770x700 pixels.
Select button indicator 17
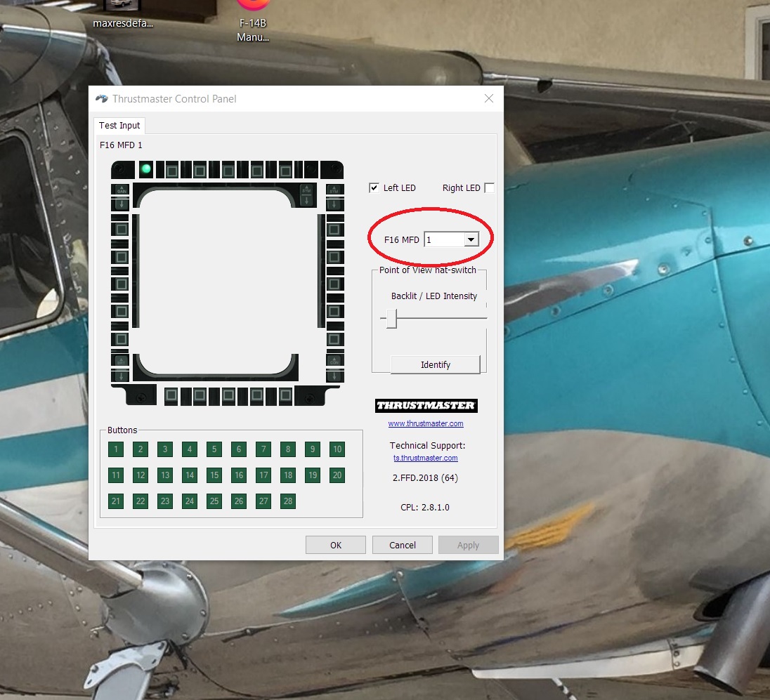[263, 475]
